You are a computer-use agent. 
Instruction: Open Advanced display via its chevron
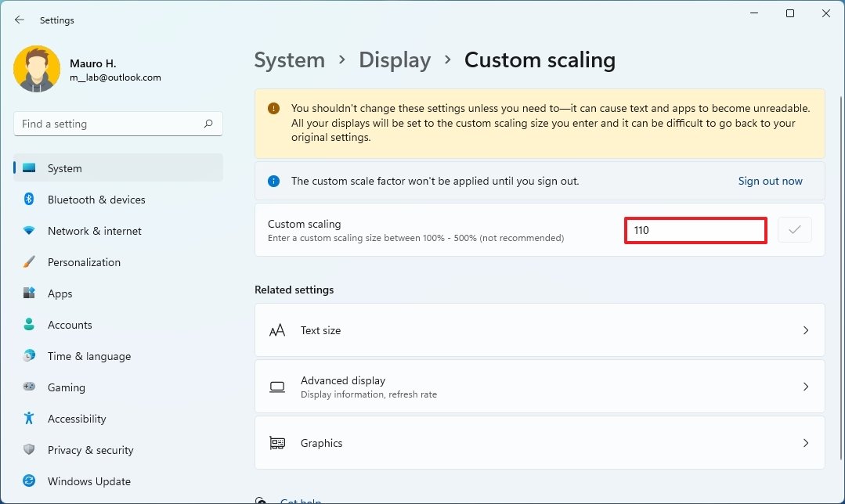pyautogui.click(x=806, y=387)
